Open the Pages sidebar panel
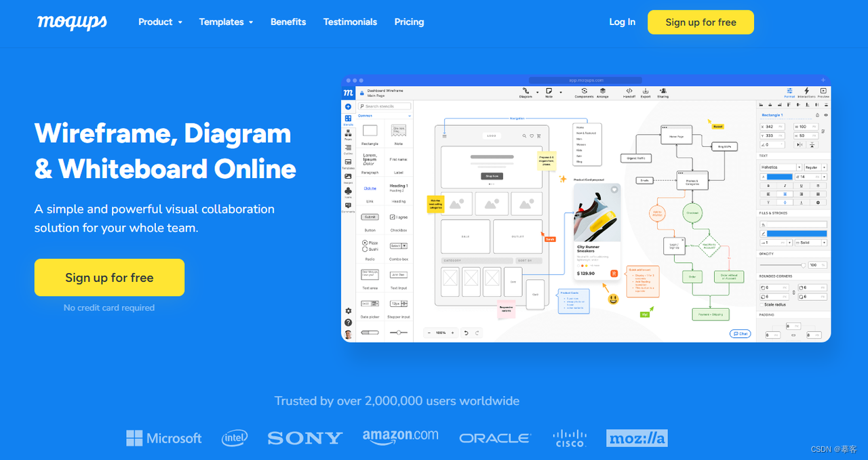The height and width of the screenshot is (460, 868). pos(348,134)
